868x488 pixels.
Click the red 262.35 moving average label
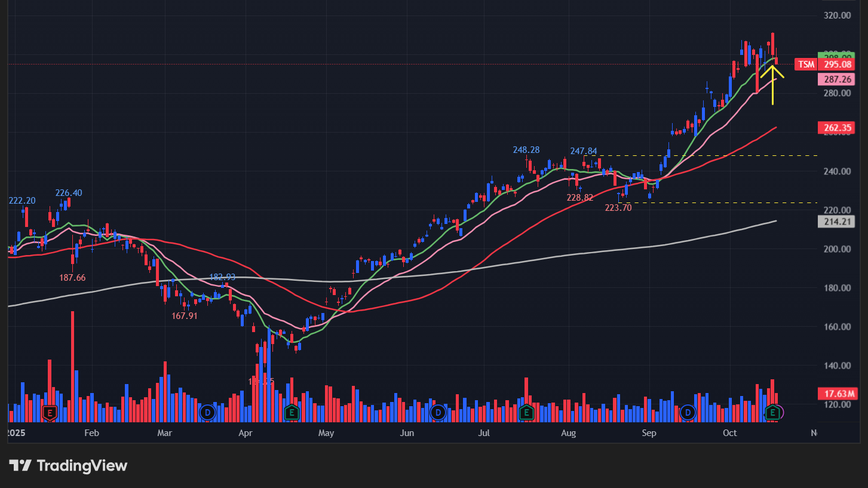click(x=836, y=127)
